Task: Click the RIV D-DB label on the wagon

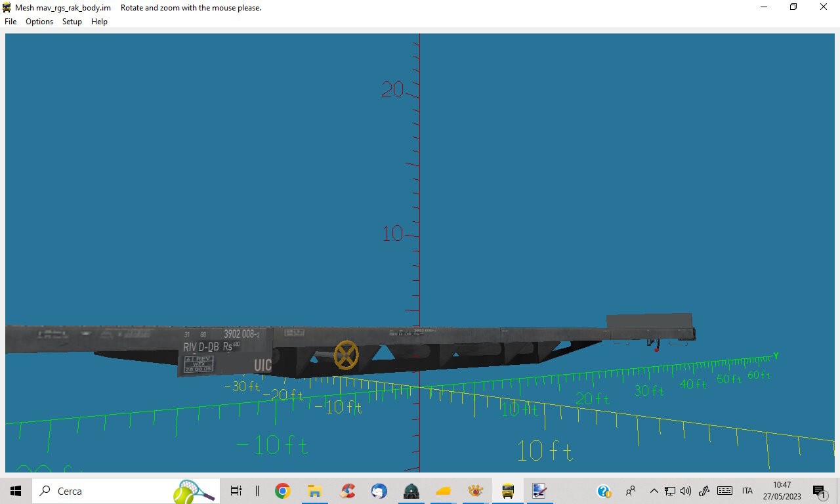Action: (x=201, y=347)
